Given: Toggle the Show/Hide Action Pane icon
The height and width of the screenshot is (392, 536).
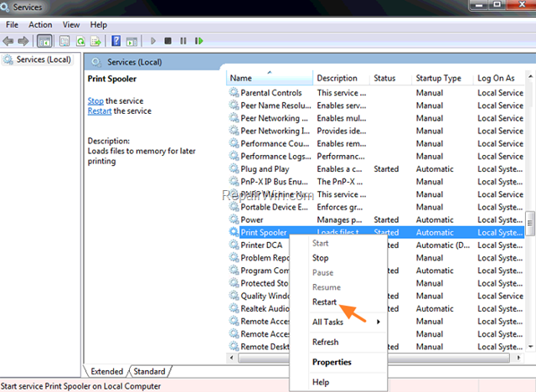Looking at the screenshot, I should click(131, 42).
